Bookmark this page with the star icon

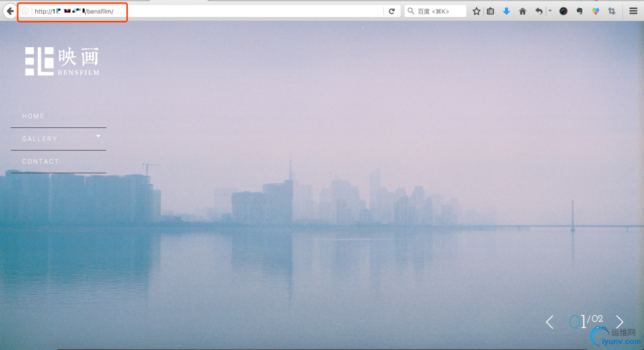[476, 11]
